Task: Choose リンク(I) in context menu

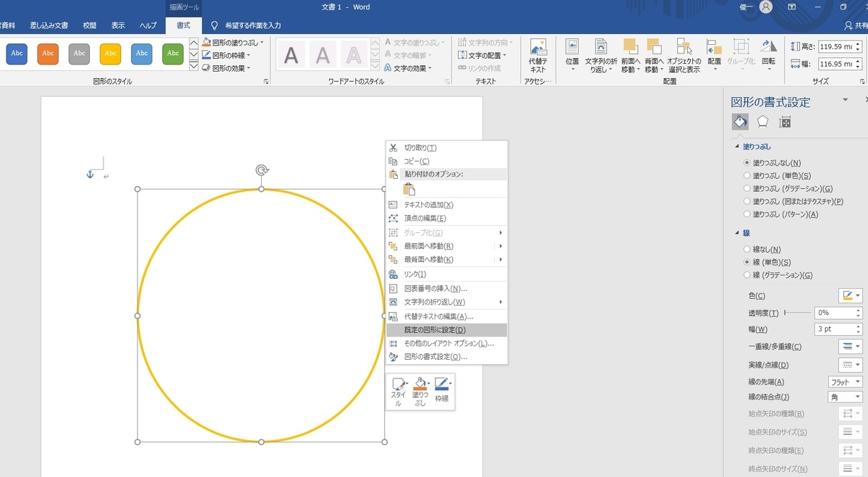Action: pos(446,274)
